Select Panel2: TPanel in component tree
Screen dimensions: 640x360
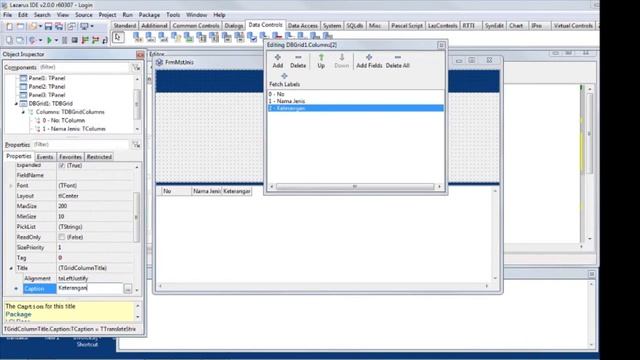(x=47, y=87)
